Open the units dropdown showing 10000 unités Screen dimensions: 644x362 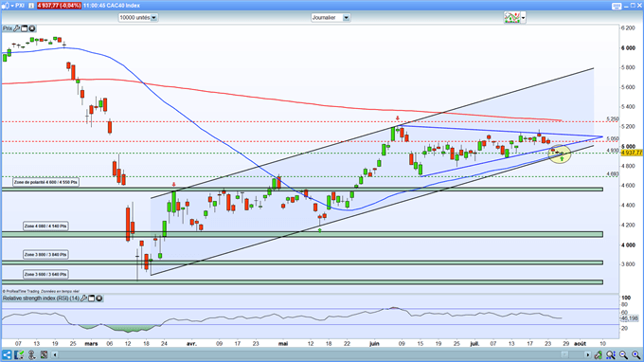point(138,18)
